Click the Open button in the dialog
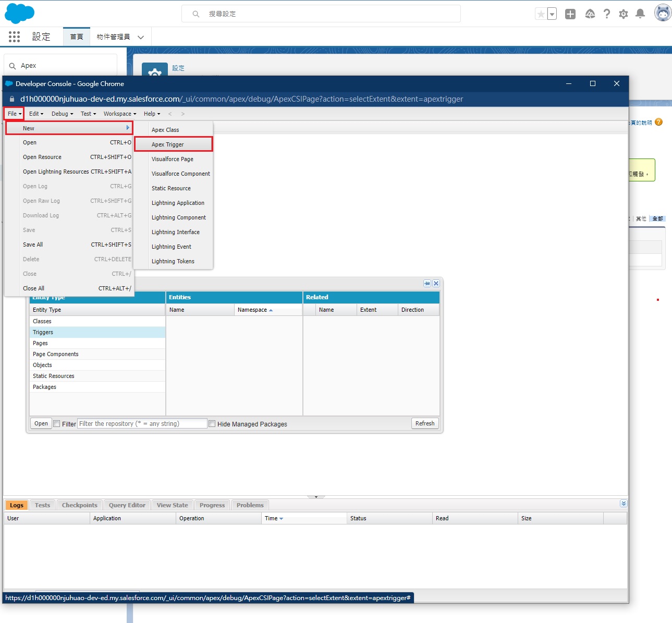Viewport: 672px width, 623px height. (x=41, y=423)
